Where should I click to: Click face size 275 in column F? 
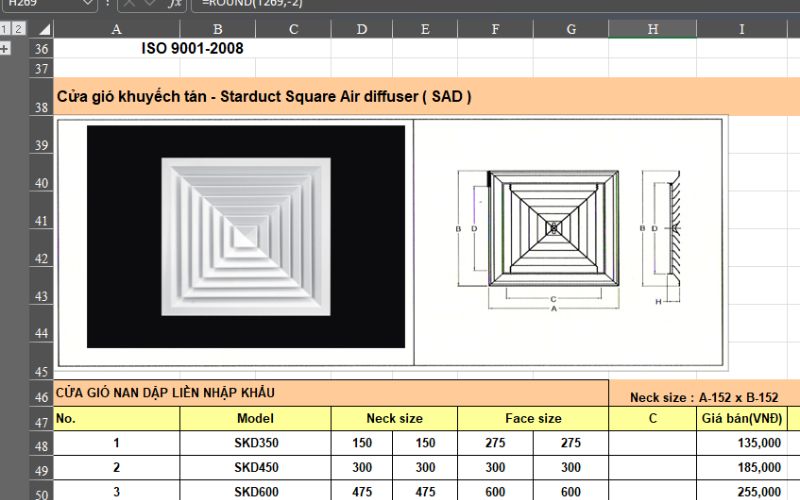[495, 443]
